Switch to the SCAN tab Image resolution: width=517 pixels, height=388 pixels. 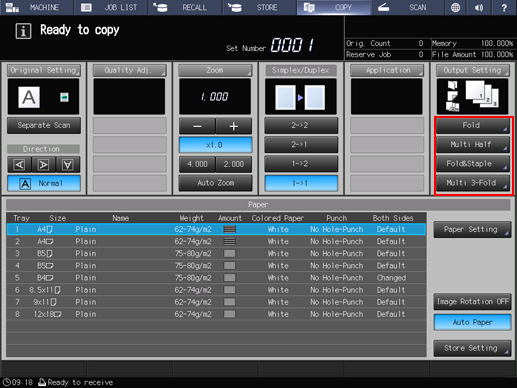pos(408,7)
